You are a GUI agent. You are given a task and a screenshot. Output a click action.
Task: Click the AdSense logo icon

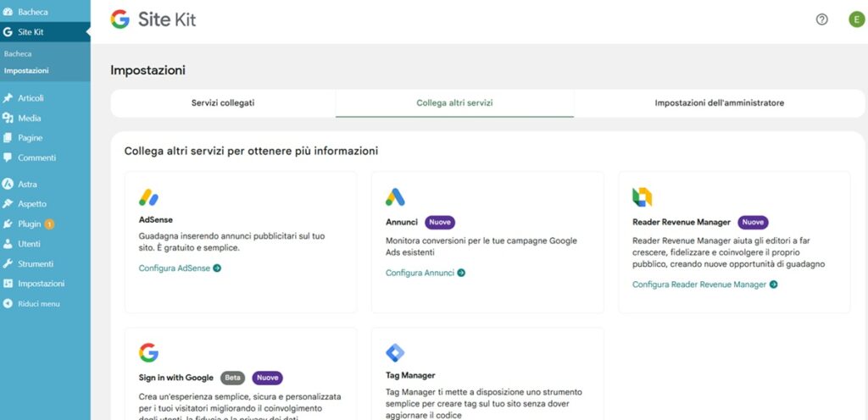click(x=148, y=197)
